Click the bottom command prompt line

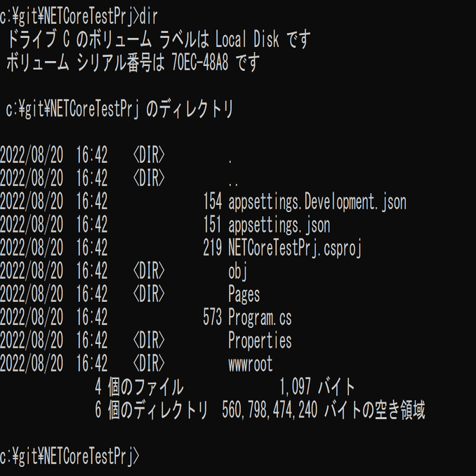click(70, 456)
